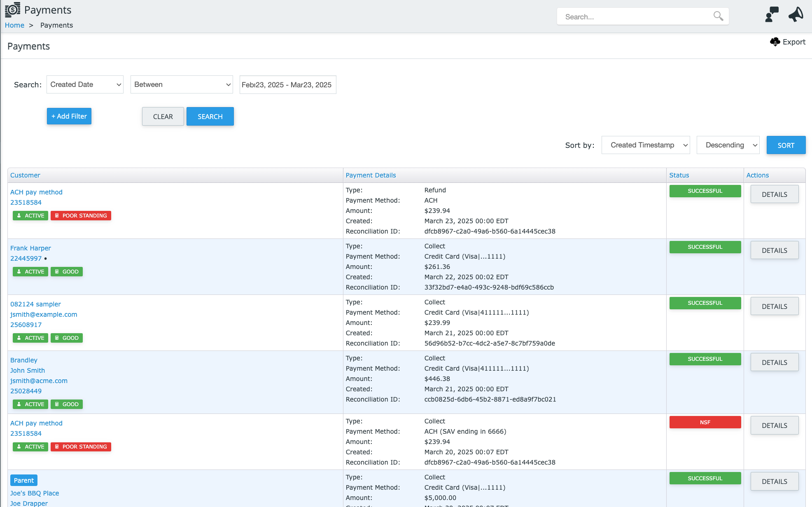Screen dimensions: 812x507
Task: Open DETAILS for Frank Harper's $261.36 payment
Action: [775, 250]
